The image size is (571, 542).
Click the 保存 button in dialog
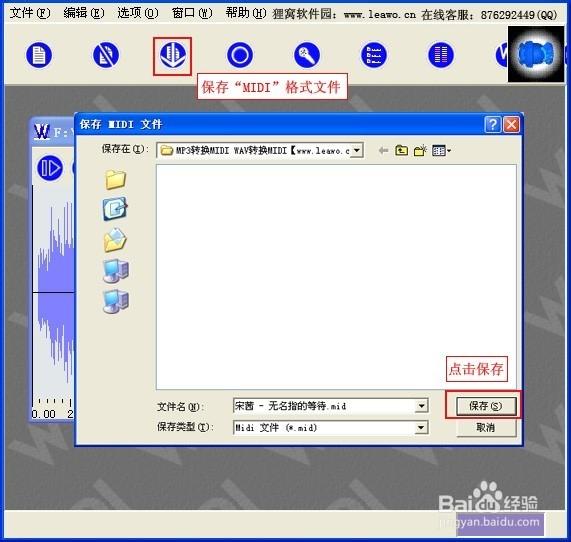tap(486, 406)
